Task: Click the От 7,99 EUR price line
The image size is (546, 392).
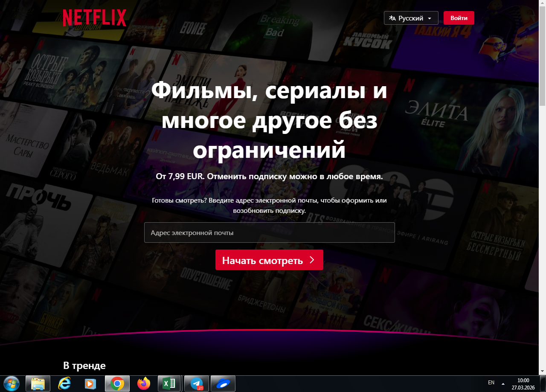Action: (x=270, y=177)
